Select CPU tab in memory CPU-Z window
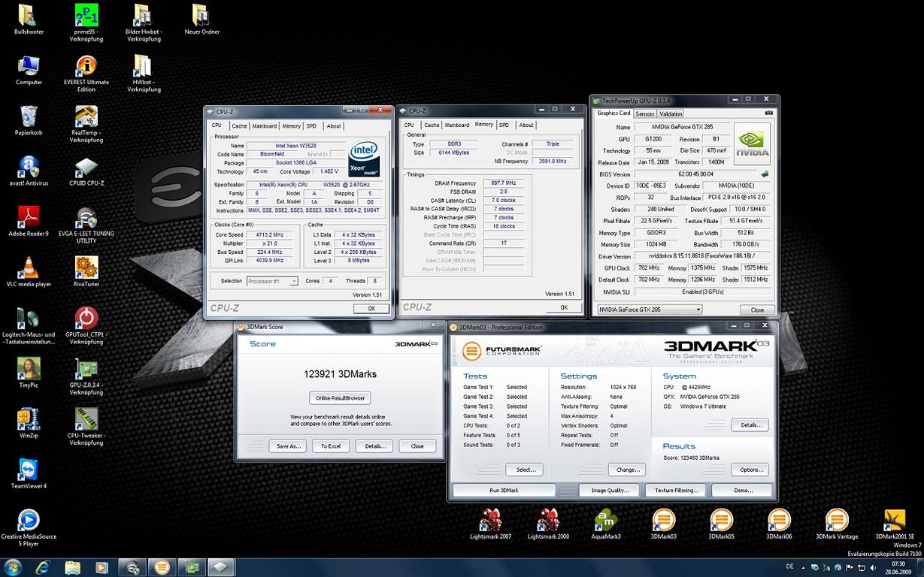The height and width of the screenshot is (577, 924). (x=409, y=125)
